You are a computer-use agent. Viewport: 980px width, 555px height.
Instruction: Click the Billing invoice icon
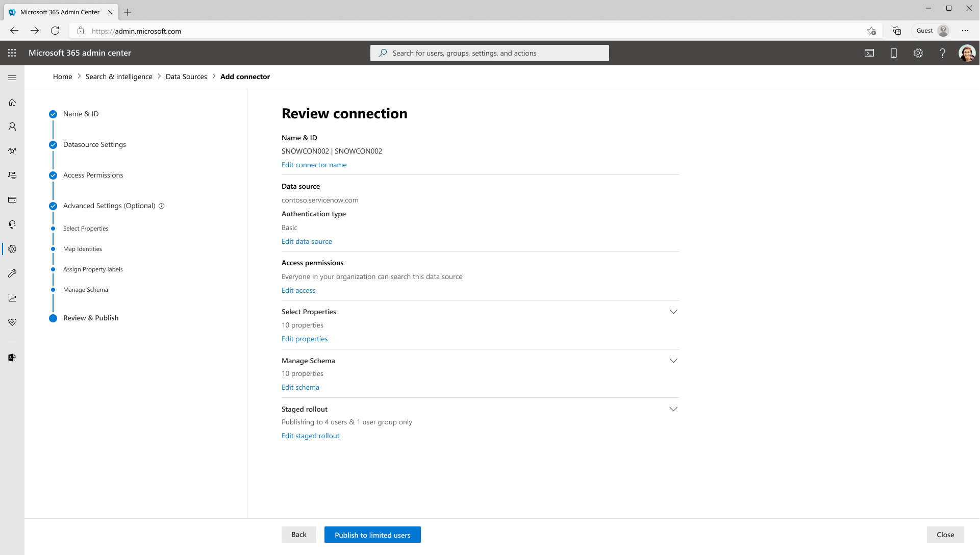pyautogui.click(x=12, y=200)
